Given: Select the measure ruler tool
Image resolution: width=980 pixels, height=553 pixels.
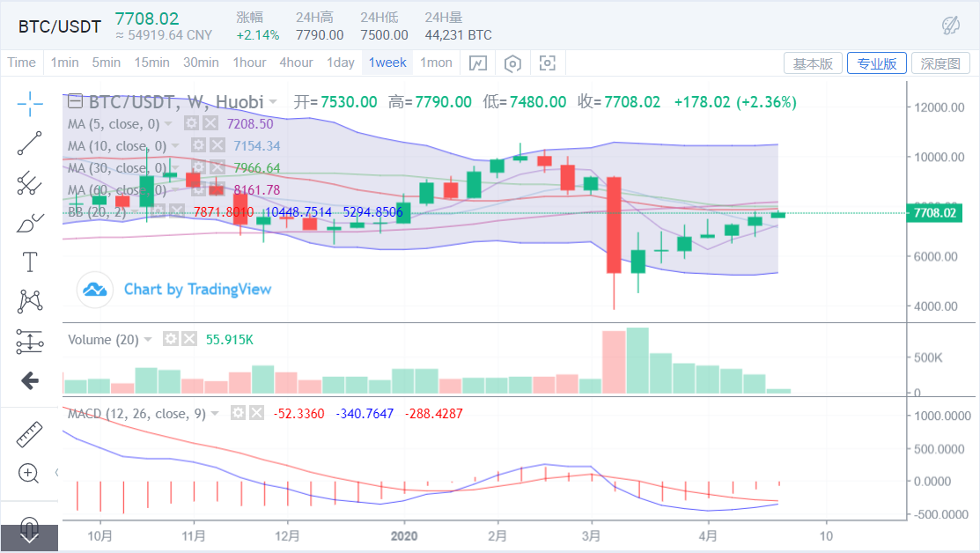Looking at the screenshot, I should click(30, 434).
